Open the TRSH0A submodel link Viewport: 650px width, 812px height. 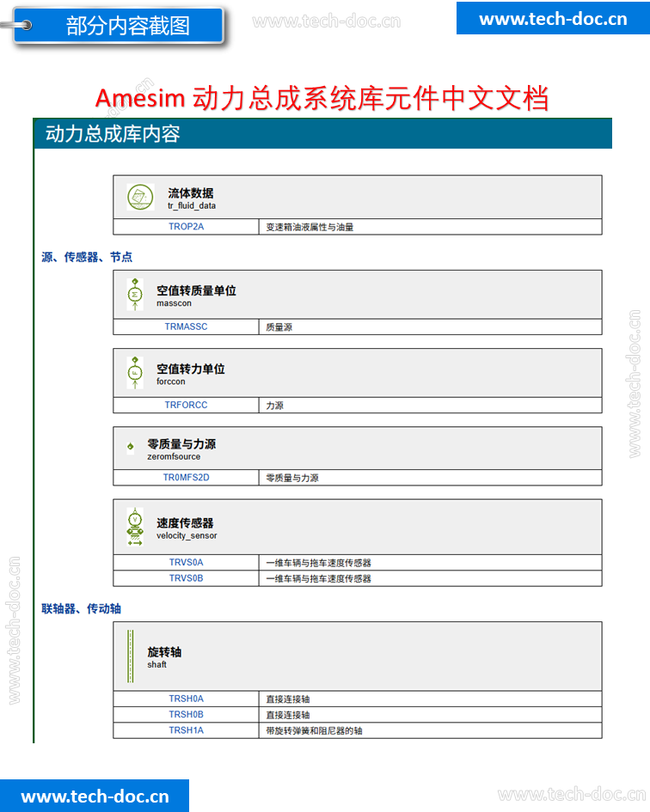click(x=186, y=699)
